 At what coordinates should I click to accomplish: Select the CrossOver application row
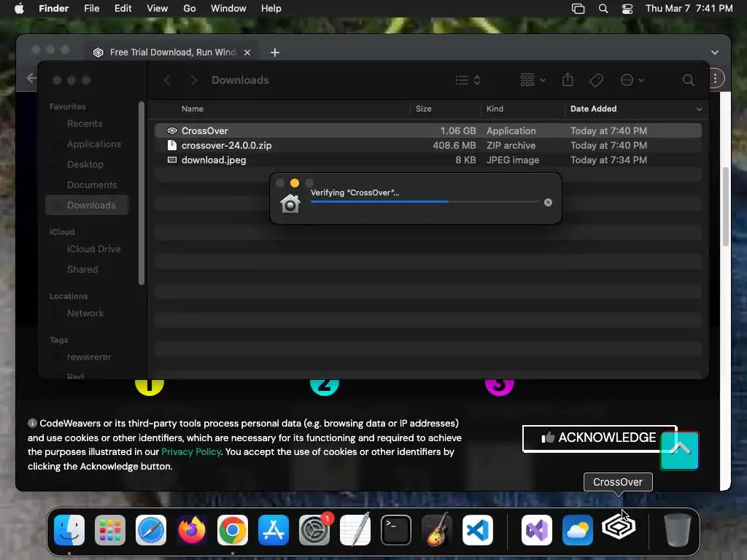point(427,131)
